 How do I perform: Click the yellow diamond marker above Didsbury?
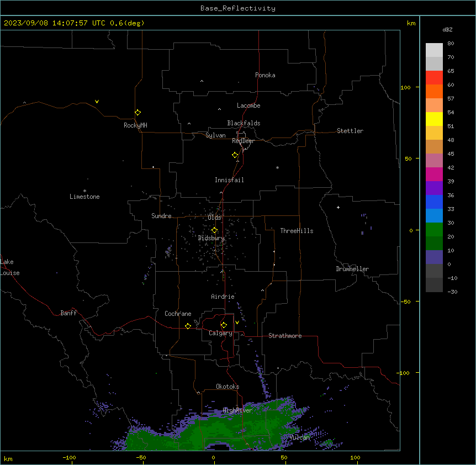(x=214, y=230)
